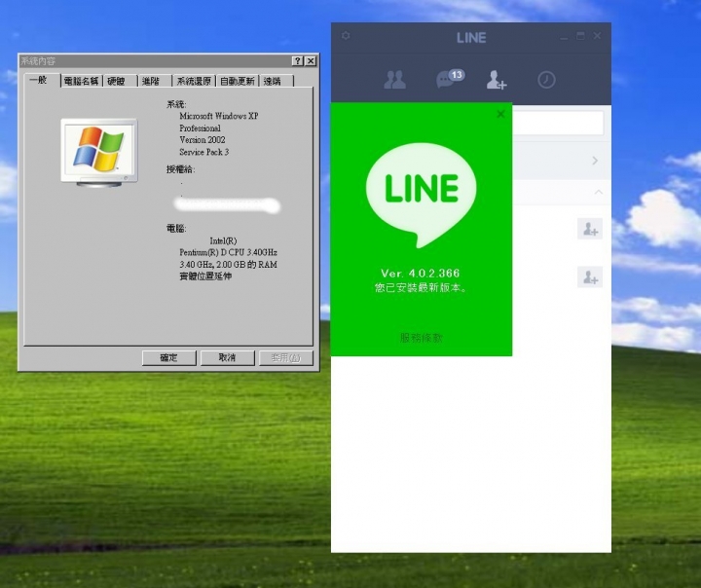Screen dimensions: 701x588
Task: Click the 確定 button
Action: point(169,357)
